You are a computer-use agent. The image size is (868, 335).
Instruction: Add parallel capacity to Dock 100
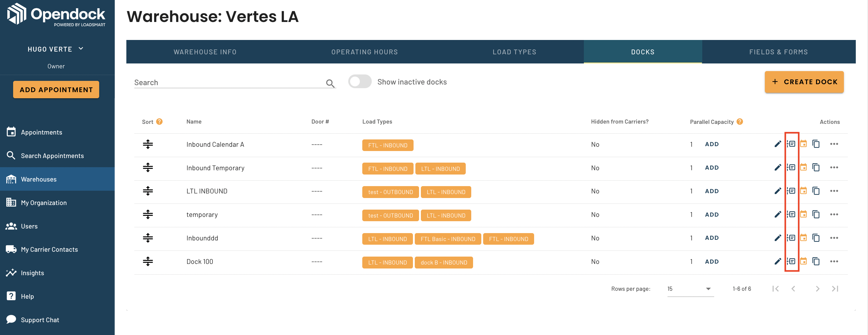pos(712,261)
